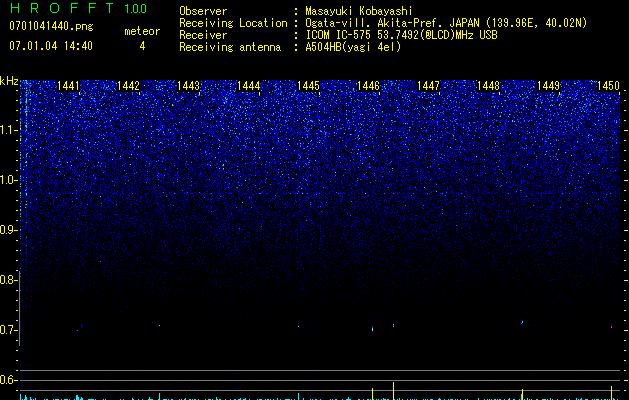Viewport: 629px width, 400px height.
Task: Click the A504HB(yagi 4el) antenna text
Action: pyautogui.click(x=353, y=47)
